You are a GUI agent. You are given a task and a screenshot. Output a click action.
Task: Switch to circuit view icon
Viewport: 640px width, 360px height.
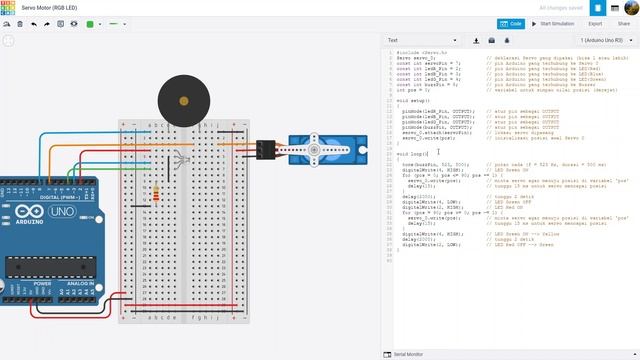tap(598, 8)
